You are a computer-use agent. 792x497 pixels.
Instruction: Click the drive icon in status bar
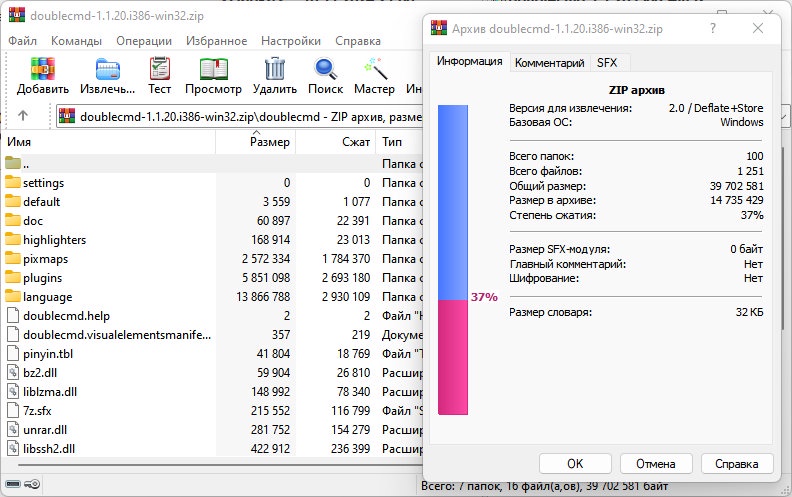click(13, 484)
